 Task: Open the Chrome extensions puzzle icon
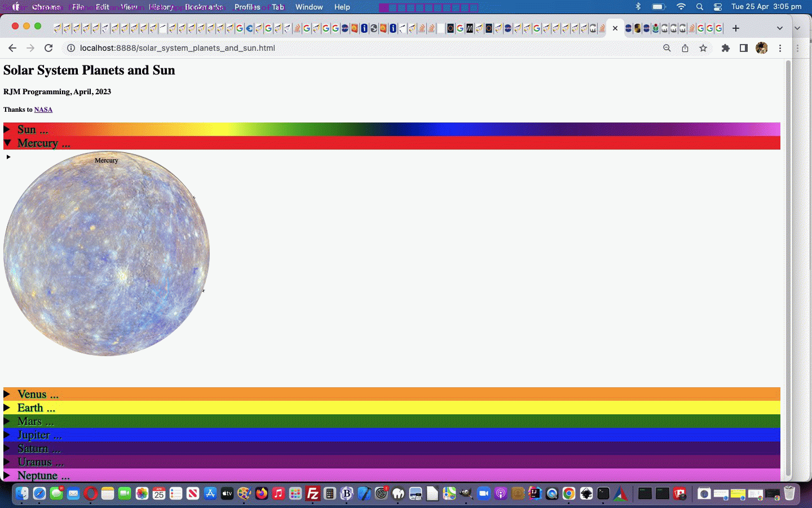coord(726,48)
